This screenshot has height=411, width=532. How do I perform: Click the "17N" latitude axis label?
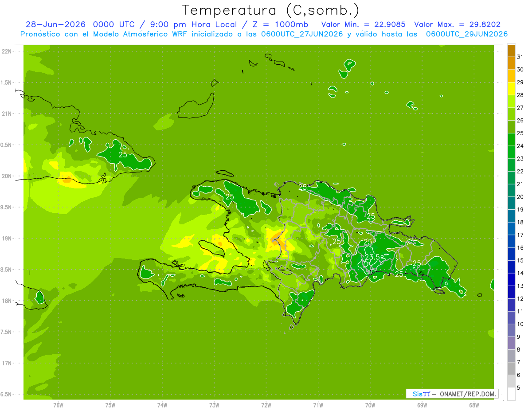[x=8, y=363]
